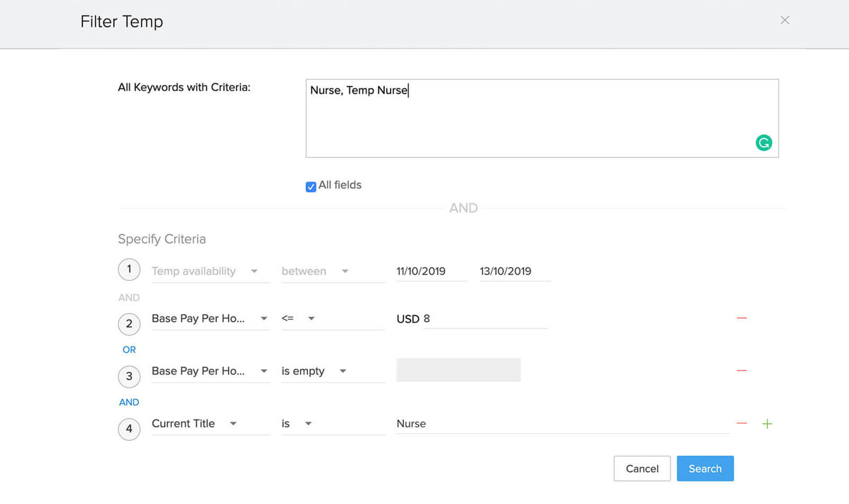
Task: Close the Filter Temp dialog
Action: [x=784, y=20]
